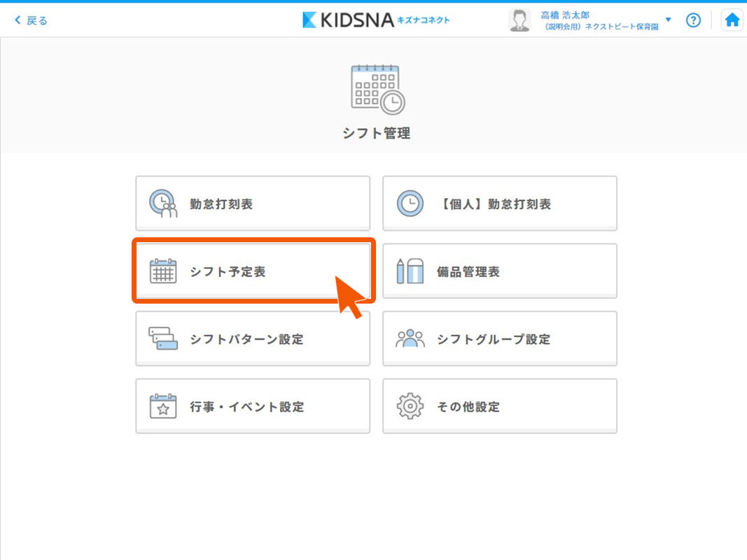Click the KIDSNA キズナコネクト logo

click(376, 20)
